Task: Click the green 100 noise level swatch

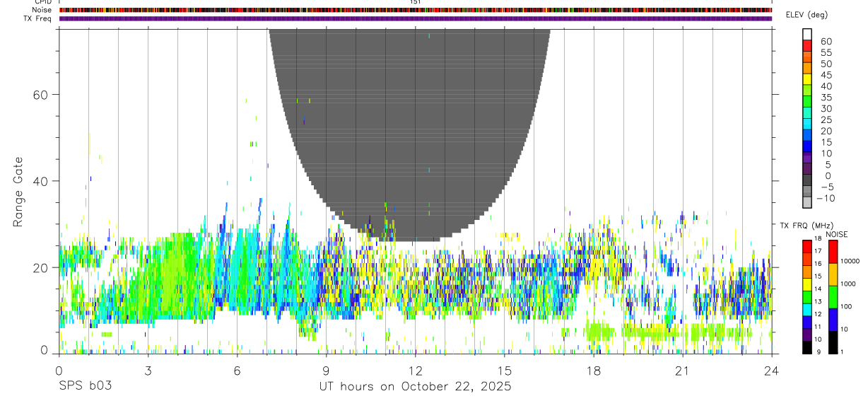Action: (833, 297)
